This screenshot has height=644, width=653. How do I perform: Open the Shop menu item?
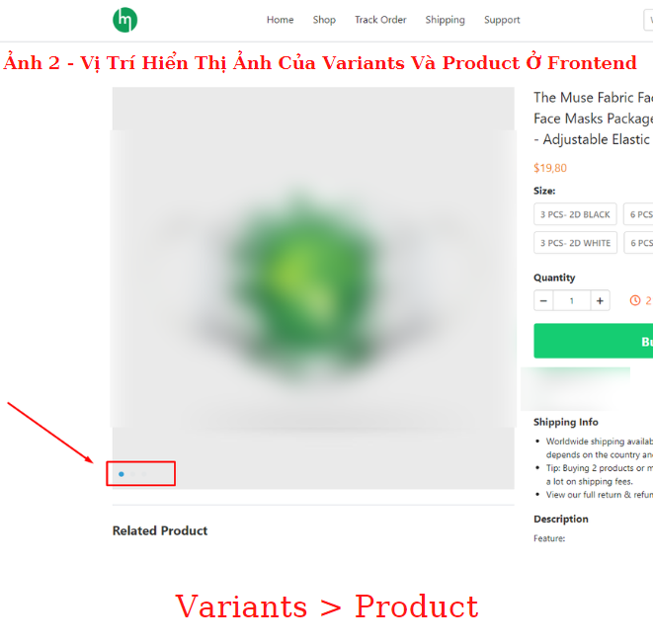point(324,20)
